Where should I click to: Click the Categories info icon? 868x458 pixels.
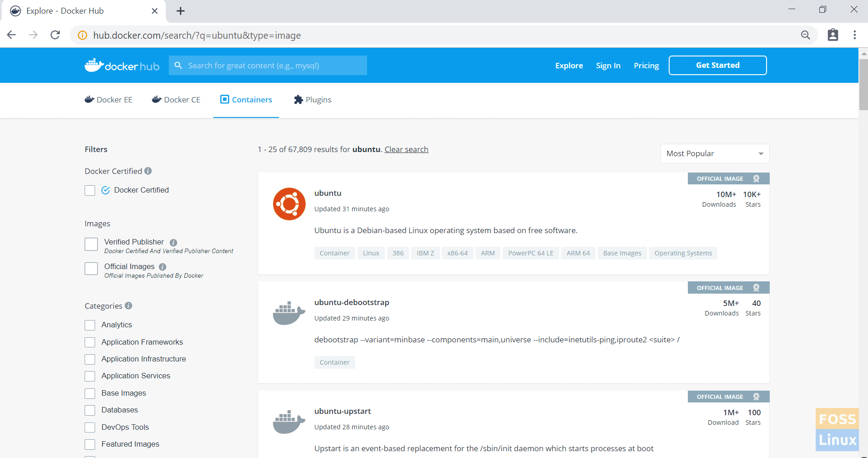click(128, 305)
